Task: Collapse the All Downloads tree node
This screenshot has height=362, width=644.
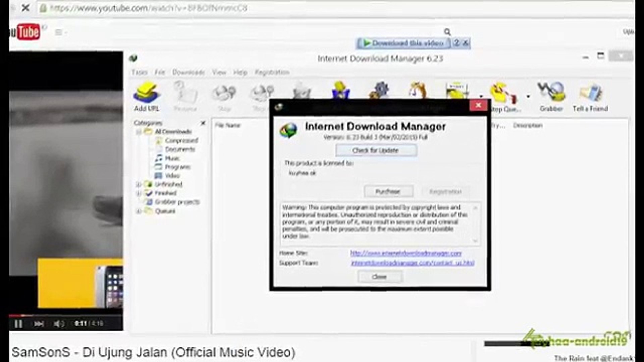Action: (138, 132)
